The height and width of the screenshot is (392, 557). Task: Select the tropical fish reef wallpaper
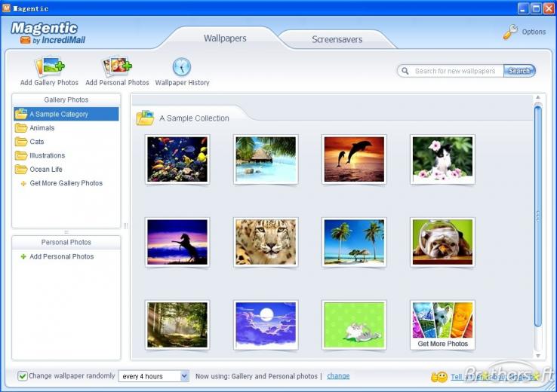pyautogui.click(x=177, y=159)
